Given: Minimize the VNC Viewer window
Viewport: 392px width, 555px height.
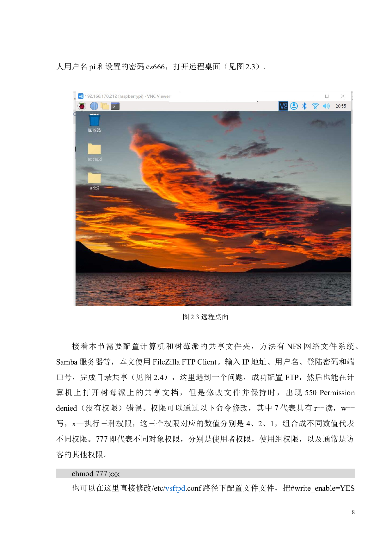Looking at the screenshot, I should [311, 96].
